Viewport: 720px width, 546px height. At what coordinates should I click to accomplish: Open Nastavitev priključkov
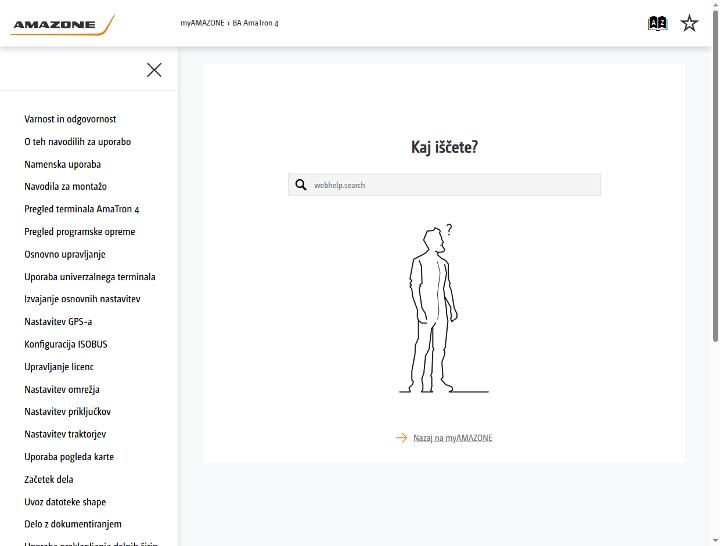coord(68,411)
